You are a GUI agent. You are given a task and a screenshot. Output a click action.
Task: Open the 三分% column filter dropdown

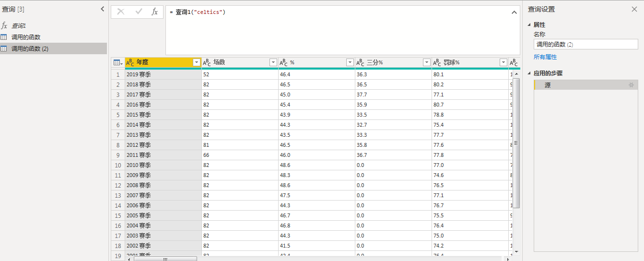(x=426, y=62)
